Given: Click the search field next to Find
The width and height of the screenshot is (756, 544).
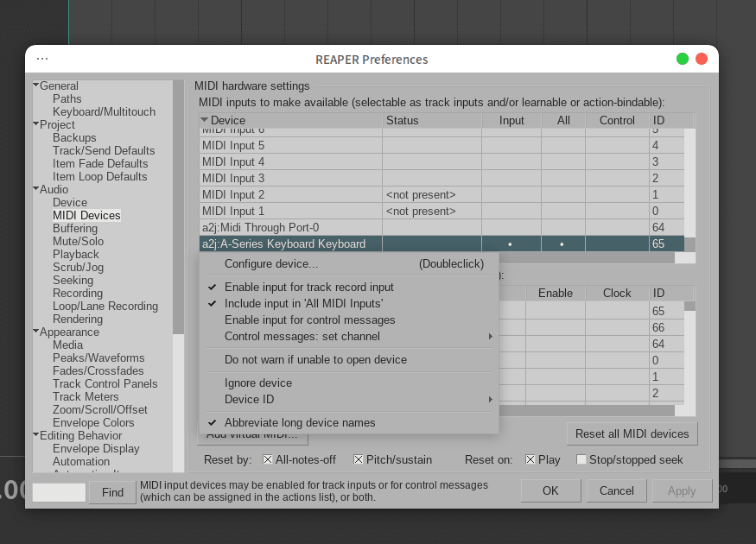Looking at the screenshot, I should click(59, 492).
